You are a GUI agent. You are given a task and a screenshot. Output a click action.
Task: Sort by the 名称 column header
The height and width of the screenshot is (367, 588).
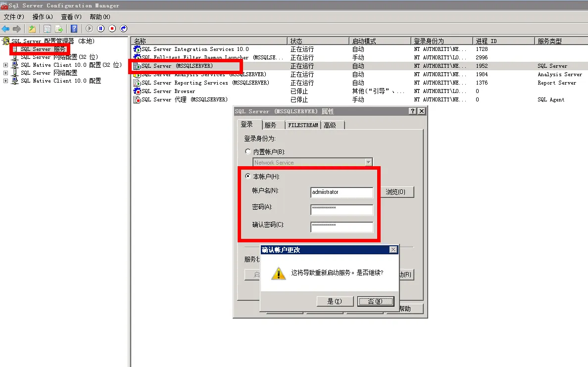(x=209, y=41)
